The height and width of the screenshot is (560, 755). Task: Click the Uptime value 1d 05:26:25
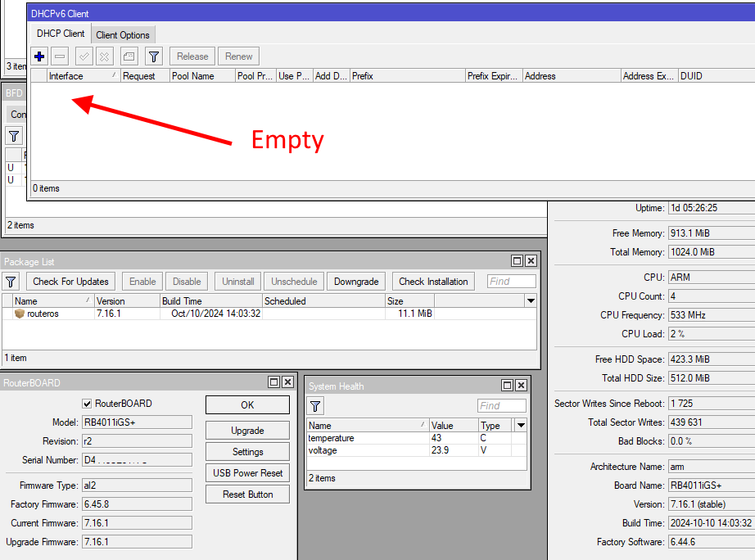(x=712, y=208)
